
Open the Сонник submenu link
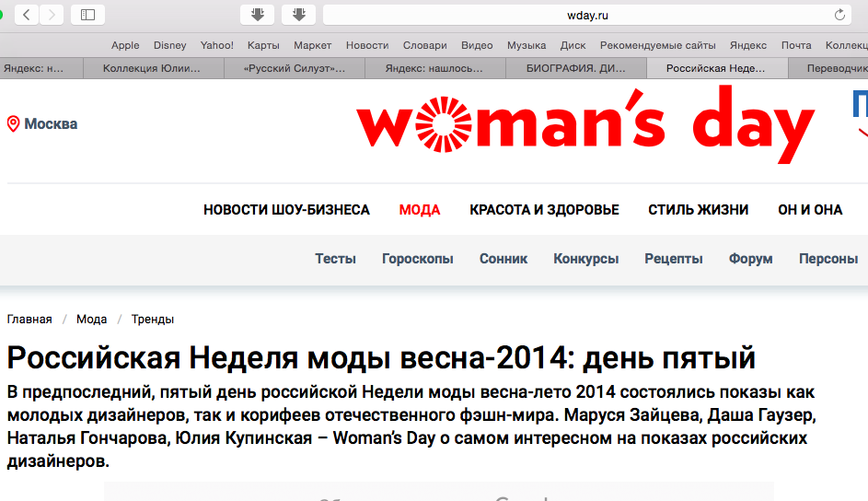tap(503, 259)
